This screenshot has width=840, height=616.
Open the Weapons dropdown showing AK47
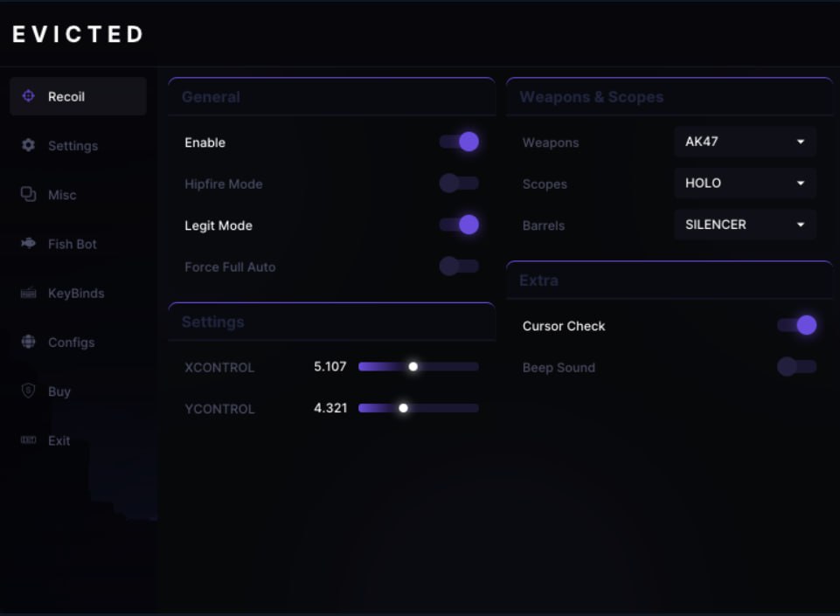744,142
